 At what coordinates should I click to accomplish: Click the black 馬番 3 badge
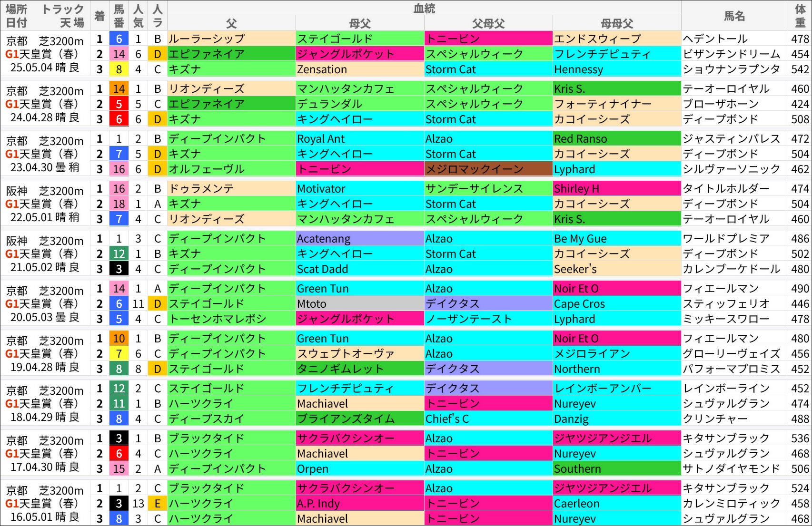(119, 438)
